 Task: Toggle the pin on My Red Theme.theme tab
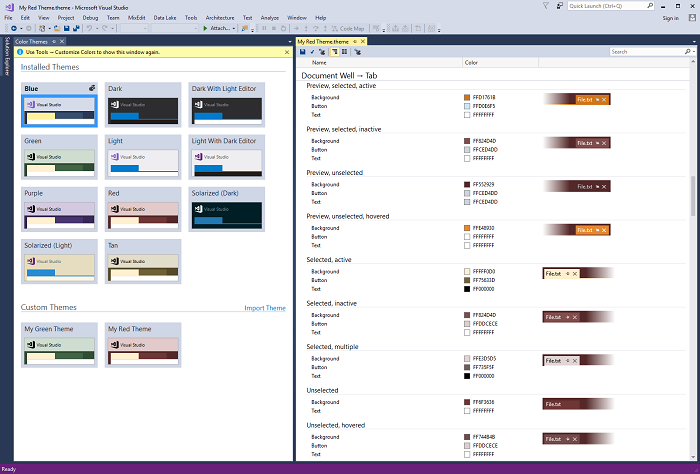pos(355,42)
